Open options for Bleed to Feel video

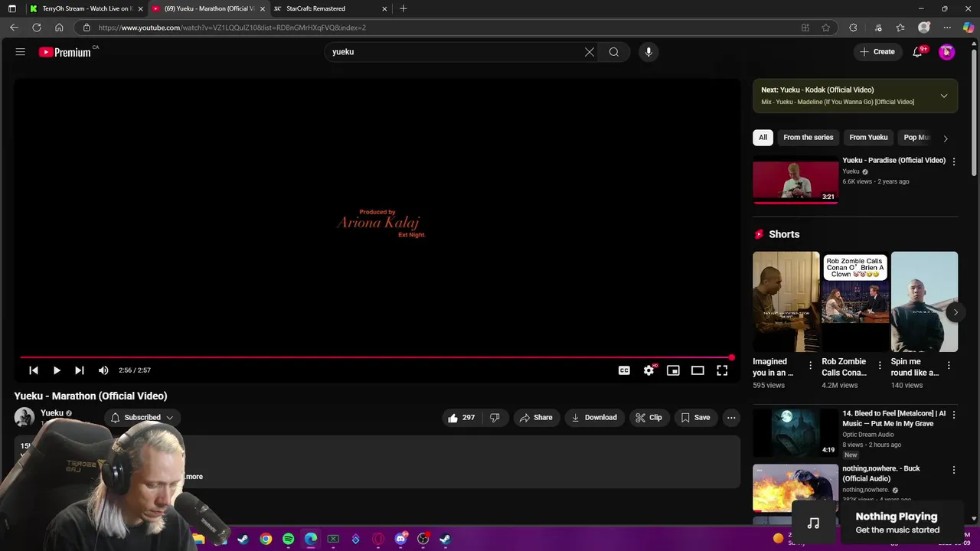click(954, 415)
